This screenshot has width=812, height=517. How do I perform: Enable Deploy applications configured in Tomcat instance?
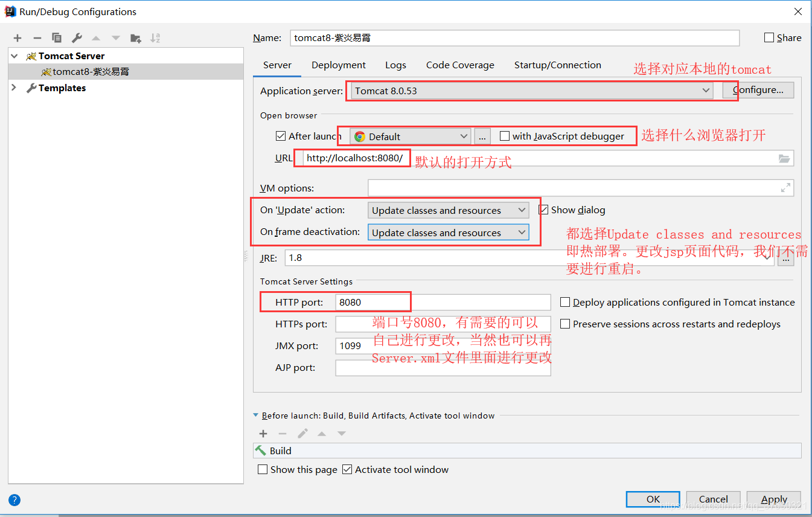(565, 302)
